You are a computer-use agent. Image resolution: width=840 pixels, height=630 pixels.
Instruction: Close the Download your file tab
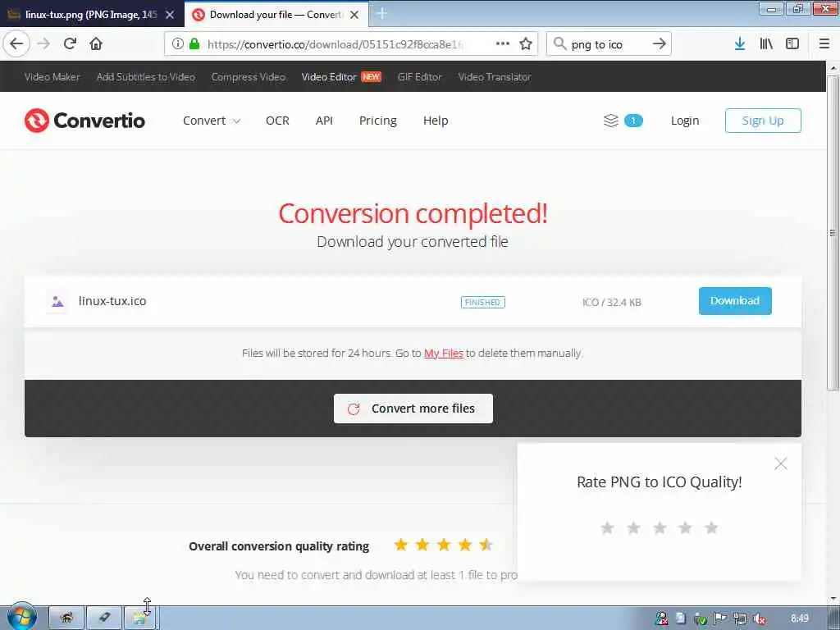[354, 15]
